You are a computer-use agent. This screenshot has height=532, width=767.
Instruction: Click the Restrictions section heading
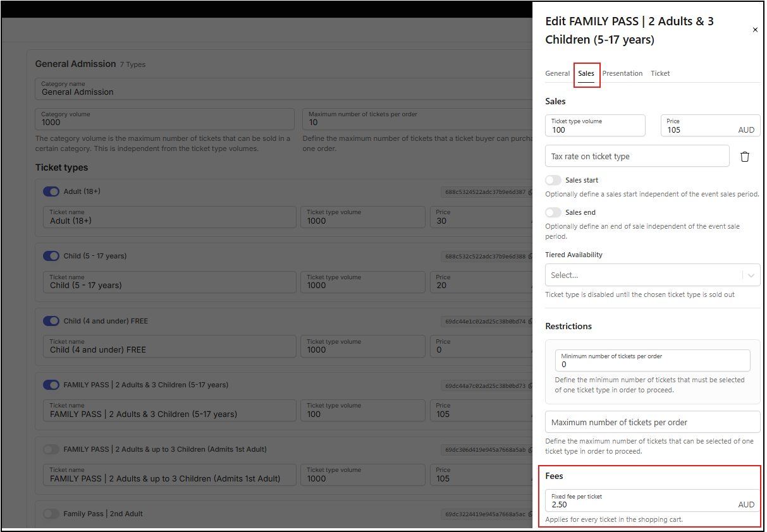tap(568, 326)
